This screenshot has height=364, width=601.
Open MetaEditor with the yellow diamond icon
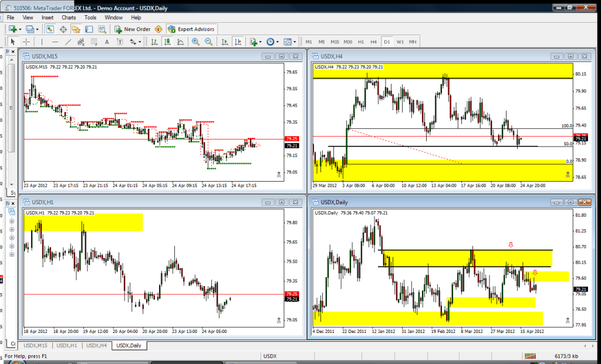[x=158, y=29]
